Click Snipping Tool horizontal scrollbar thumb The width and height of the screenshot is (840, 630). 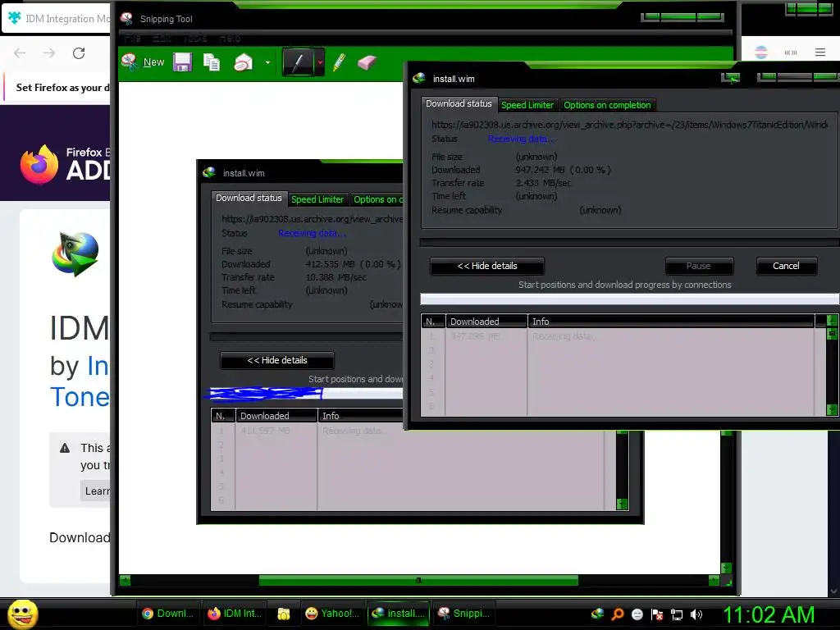point(418,580)
